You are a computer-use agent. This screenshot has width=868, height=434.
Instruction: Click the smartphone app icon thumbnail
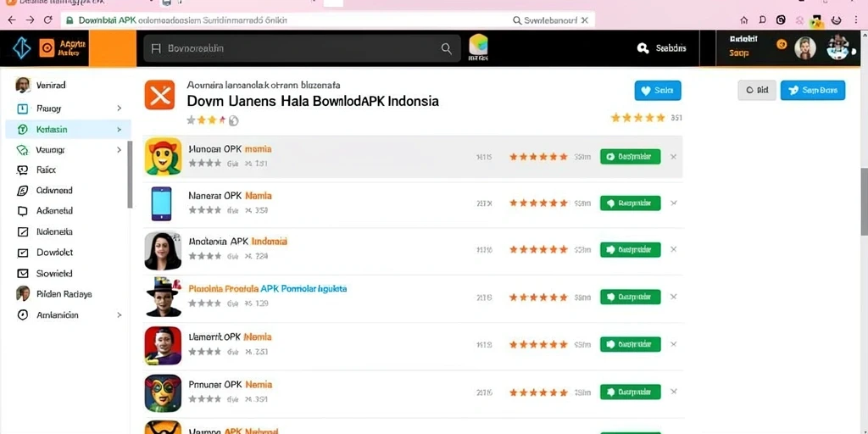click(162, 203)
